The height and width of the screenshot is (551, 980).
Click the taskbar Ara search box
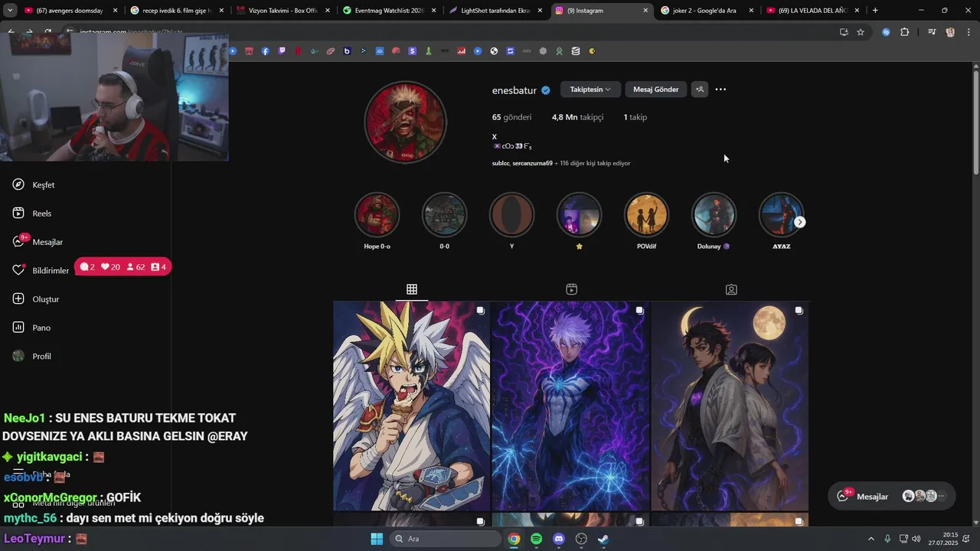[x=446, y=539]
